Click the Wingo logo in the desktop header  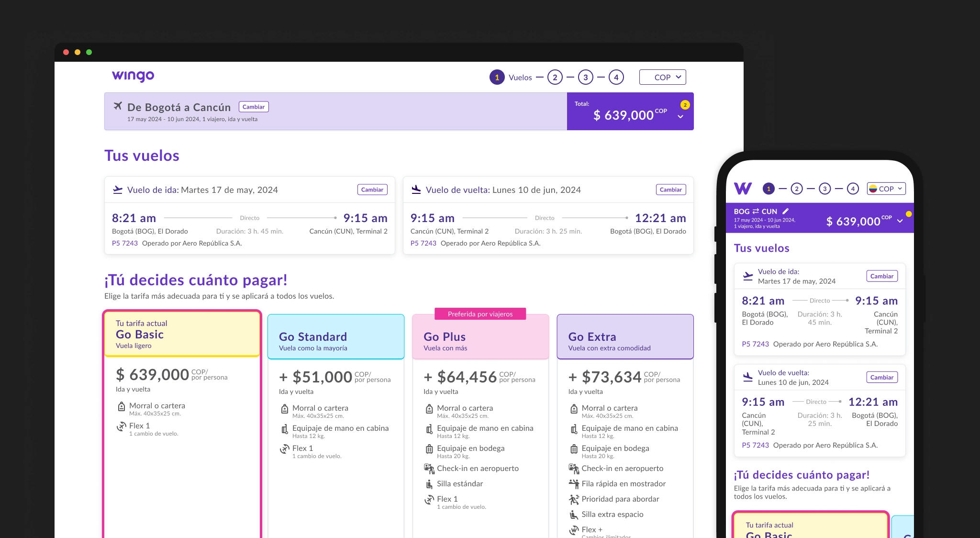click(133, 76)
